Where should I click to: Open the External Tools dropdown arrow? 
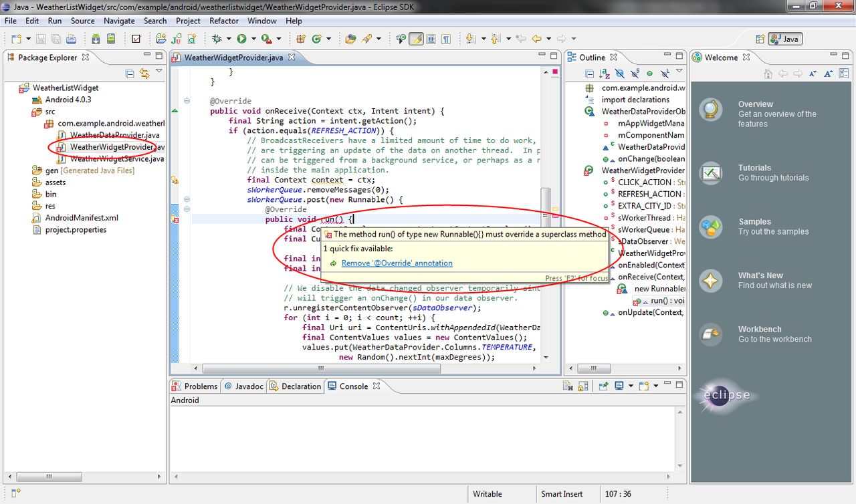coord(278,39)
